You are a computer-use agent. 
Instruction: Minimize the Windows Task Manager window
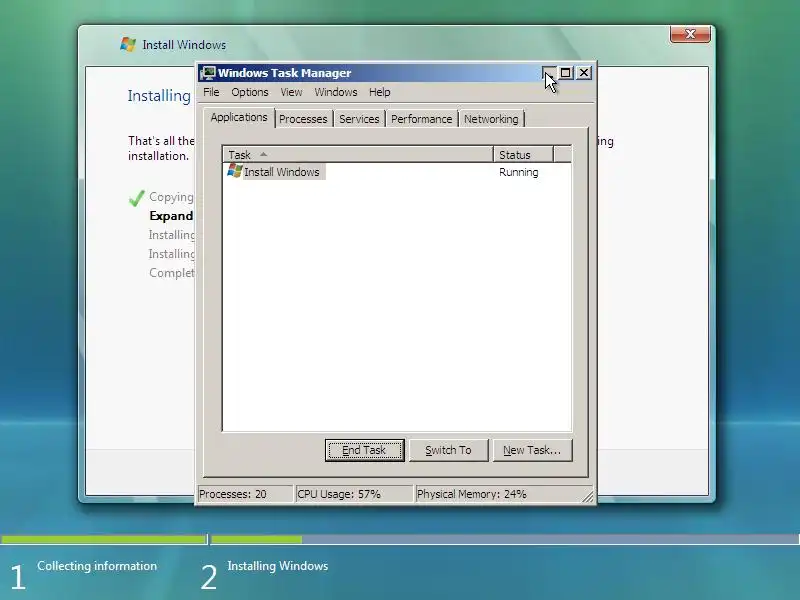coord(548,72)
